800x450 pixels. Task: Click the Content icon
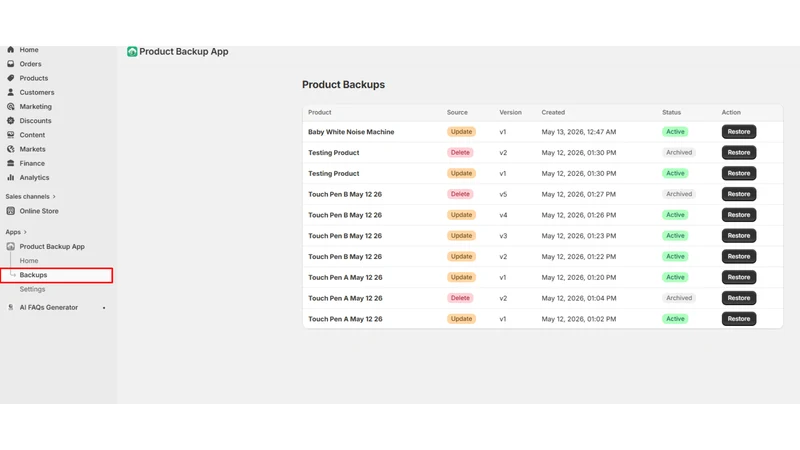(x=10, y=135)
